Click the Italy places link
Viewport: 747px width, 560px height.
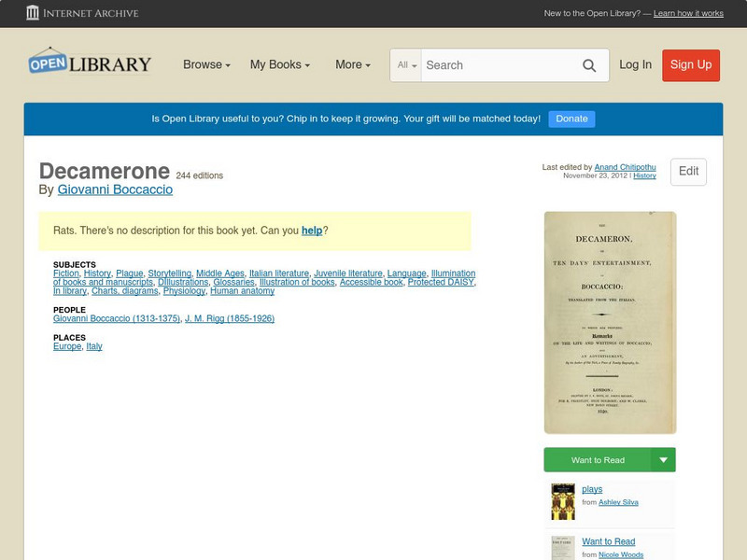click(92, 345)
